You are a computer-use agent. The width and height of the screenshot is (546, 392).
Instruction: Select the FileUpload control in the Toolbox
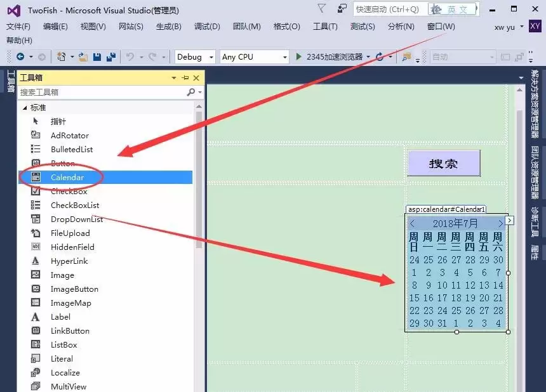(x=70, y=233)
